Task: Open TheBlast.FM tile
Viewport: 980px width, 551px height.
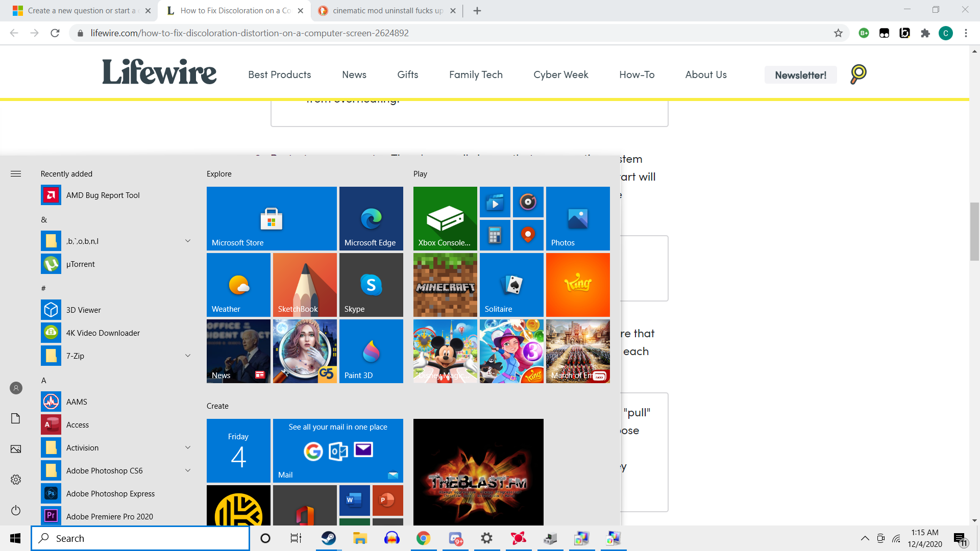Action: pos(478,472)
